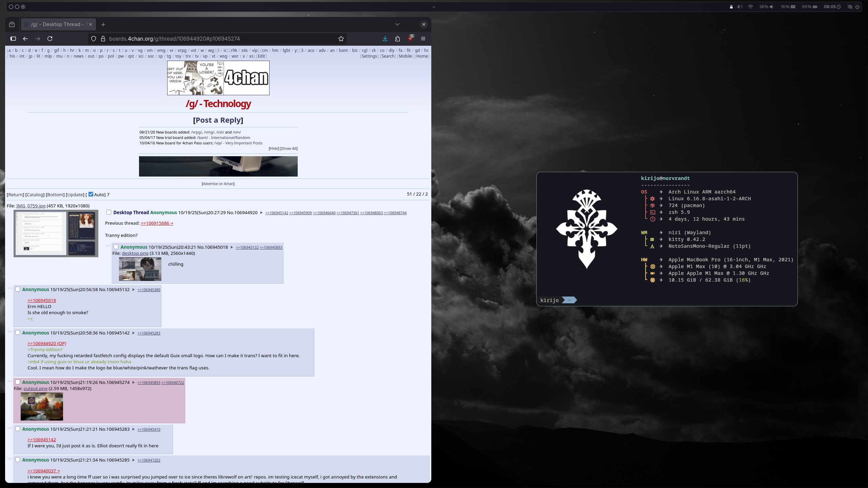Click the uBlock Origin shield icon
The width and height of the screenshot is (868, 488).
coord(410,39)
